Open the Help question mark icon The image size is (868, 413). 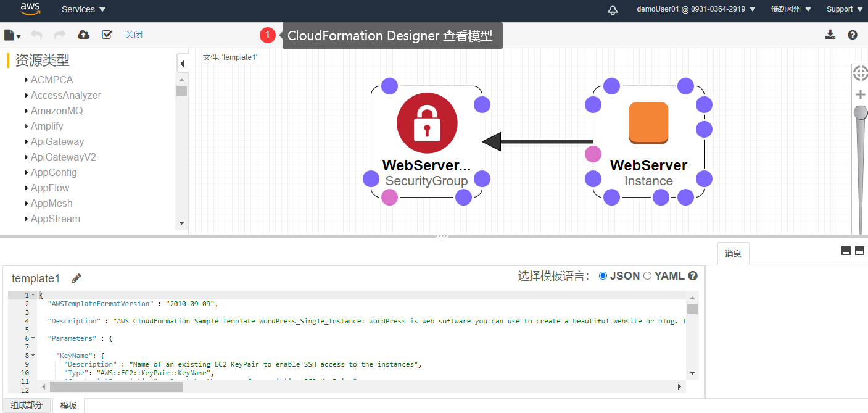click(x=853, y=35)
